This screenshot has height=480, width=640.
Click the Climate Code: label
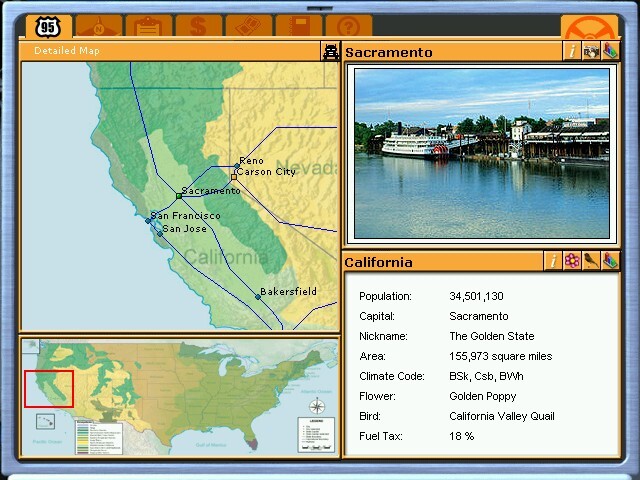coord(392,376)
